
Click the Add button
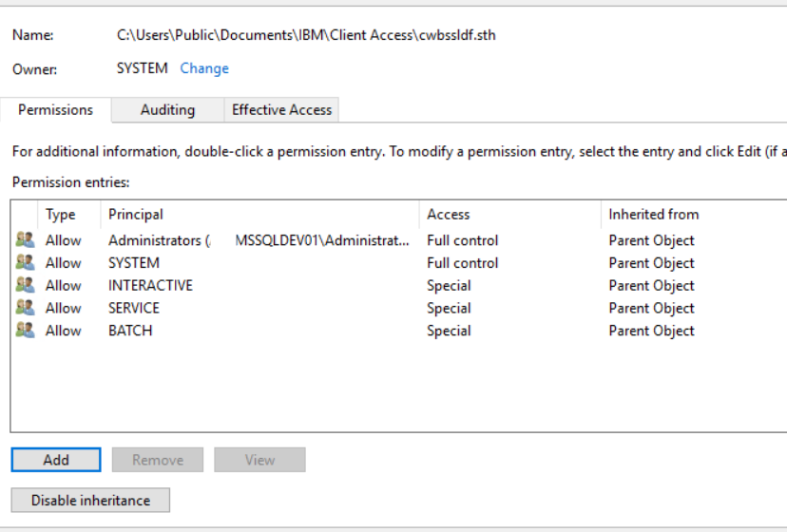pos(56,460)
